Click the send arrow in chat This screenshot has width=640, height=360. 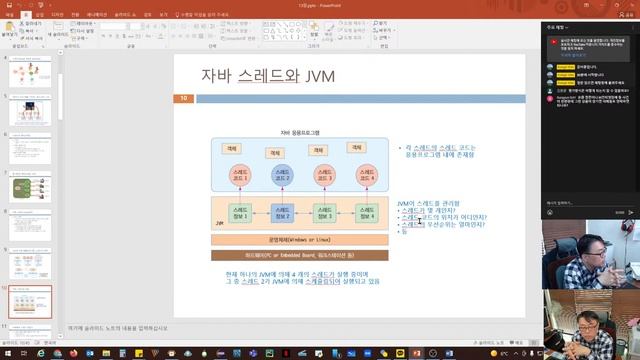[x=631, y=212]
